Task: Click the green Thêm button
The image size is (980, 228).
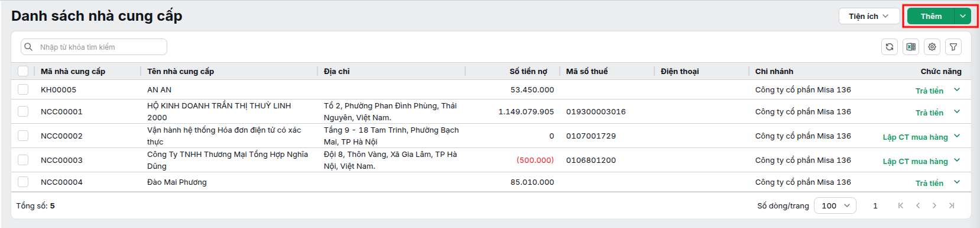Action: [x=931, y=16]
